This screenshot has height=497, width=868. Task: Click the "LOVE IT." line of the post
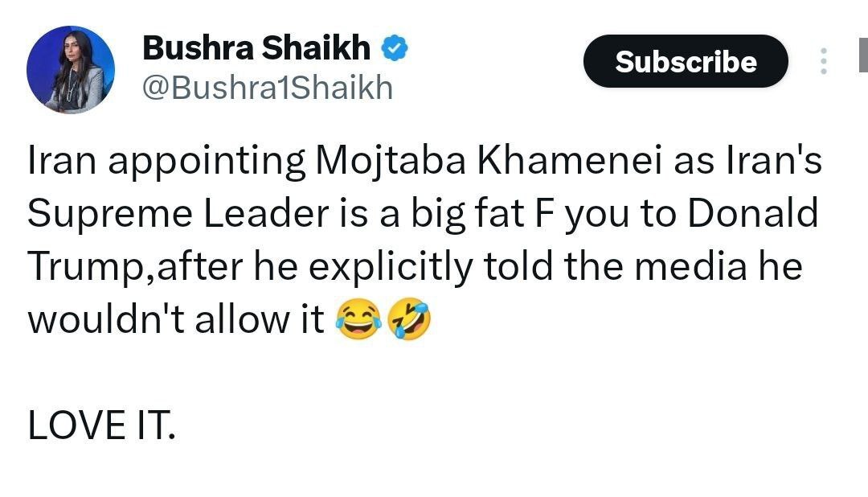[x=101, y=425]
